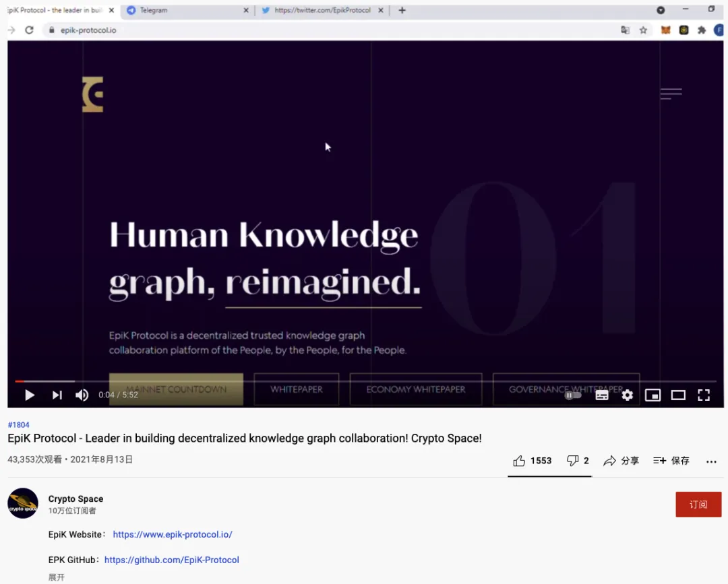Skip to the next video
This screenshot has width=728, height=584.
pyautogui.click(x=57, y=395)
